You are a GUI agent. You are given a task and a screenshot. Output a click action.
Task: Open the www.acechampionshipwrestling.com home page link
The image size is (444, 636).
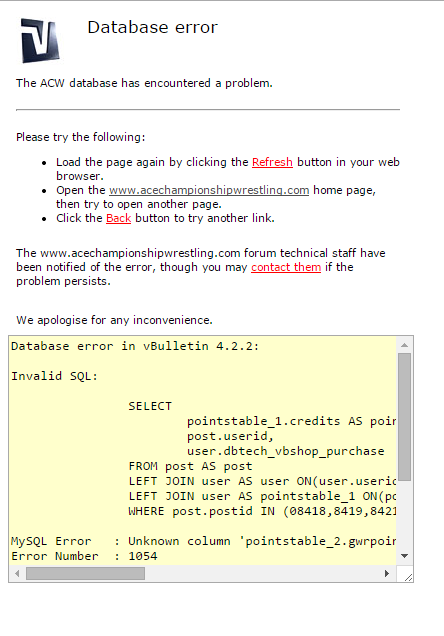click(x=209, y=190)
